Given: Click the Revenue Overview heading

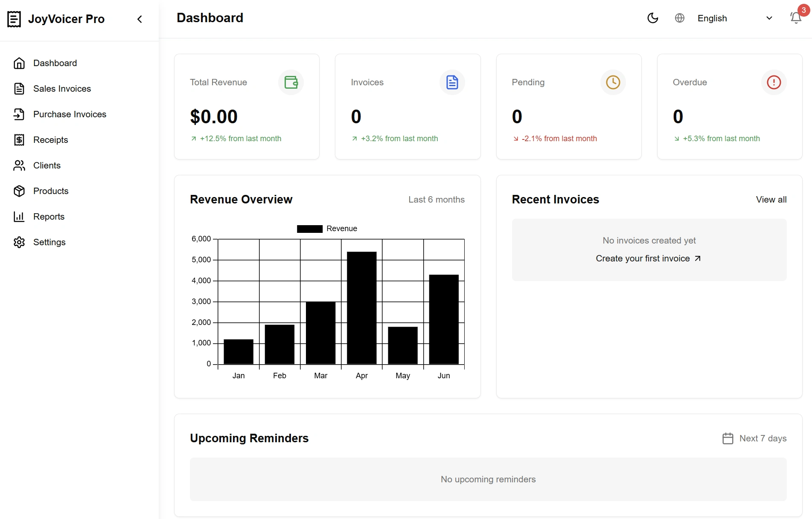Looking at the screenshot, I should click(241, 200).
